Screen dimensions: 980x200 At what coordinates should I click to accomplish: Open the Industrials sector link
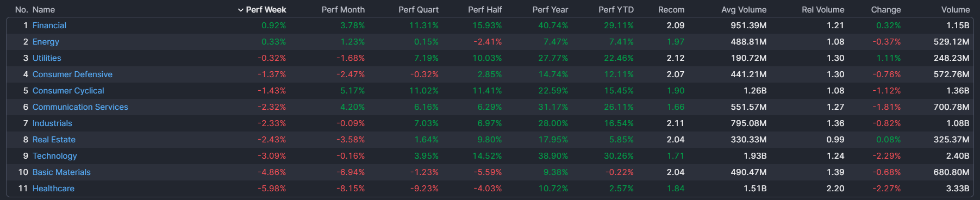[52, 123]
